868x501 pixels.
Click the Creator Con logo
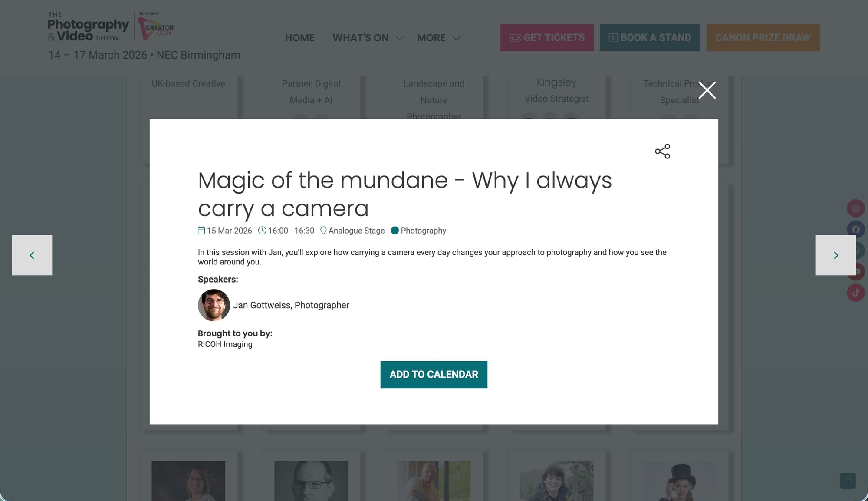click(x=156, y=26)
